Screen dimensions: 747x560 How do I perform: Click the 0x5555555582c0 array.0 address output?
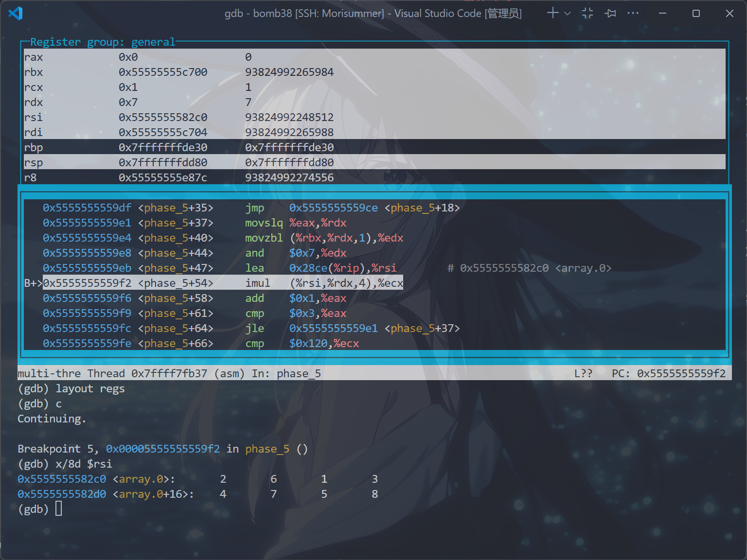click(x=62, y=479)
